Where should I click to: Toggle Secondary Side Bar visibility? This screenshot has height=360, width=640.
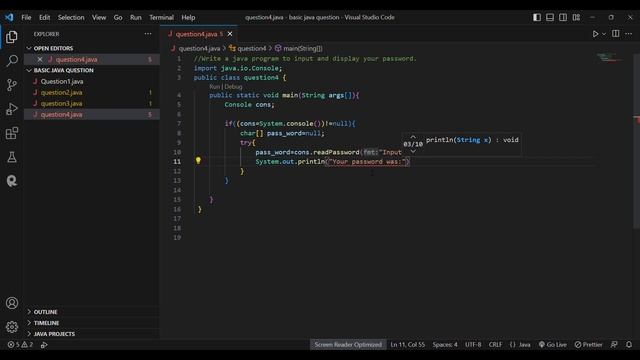coord(563,17)
